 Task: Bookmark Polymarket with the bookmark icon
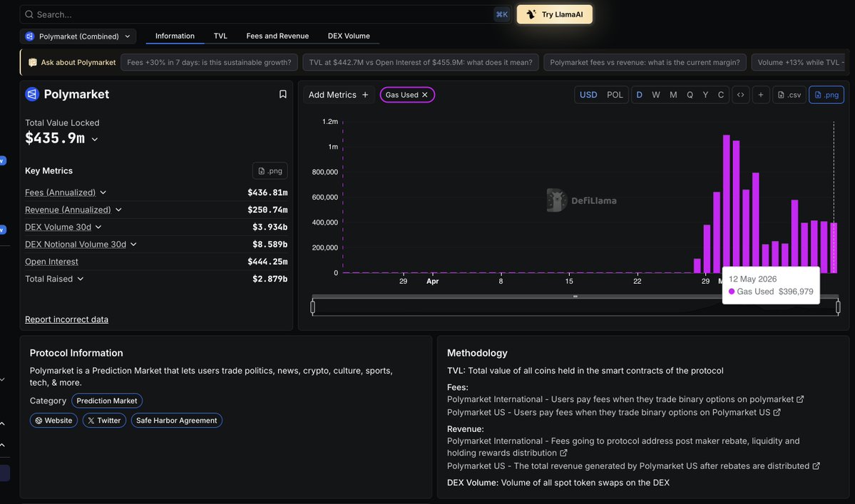click(282, 94)
